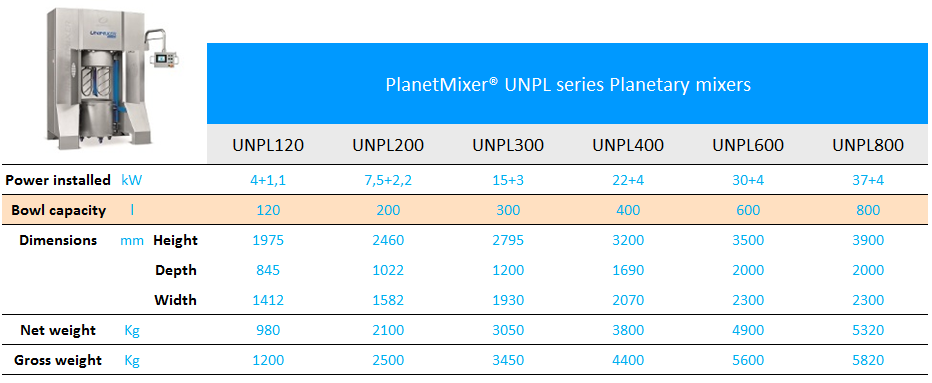Viewport: 932px width, 383px height.
Task: Select the UNPL200 column header
Action: [x=388, y=145]
